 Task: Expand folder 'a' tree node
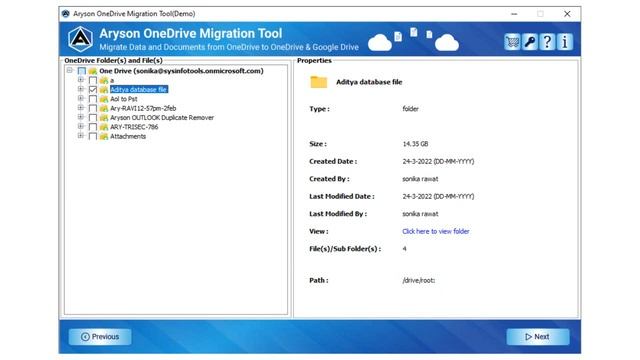81,80
